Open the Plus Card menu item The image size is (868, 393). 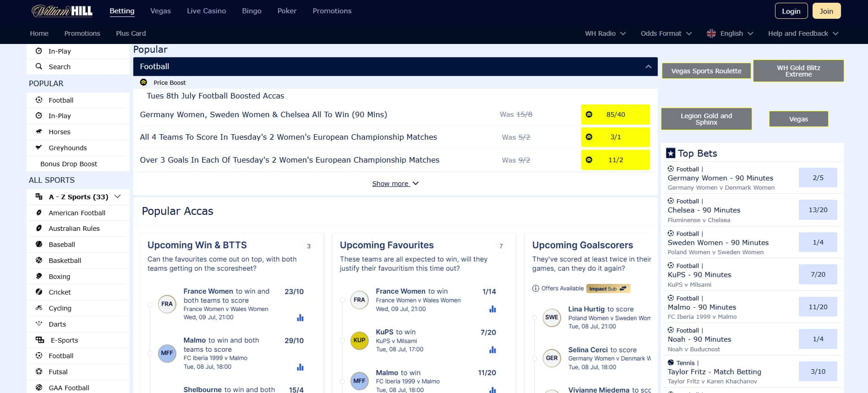pos(131,33)
